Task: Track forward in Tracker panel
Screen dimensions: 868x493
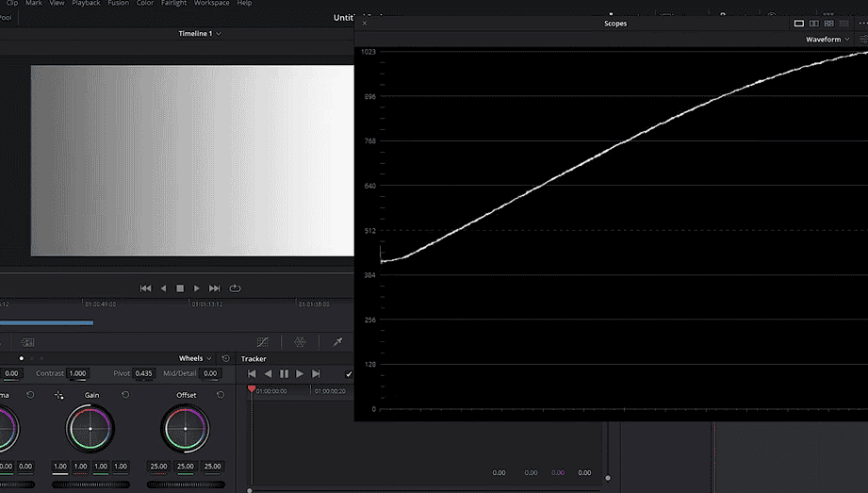Action: [300, 374]
